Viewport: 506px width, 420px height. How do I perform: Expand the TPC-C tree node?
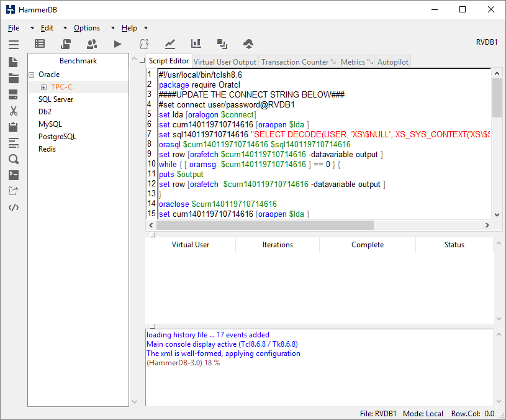[x=43, y=87]
